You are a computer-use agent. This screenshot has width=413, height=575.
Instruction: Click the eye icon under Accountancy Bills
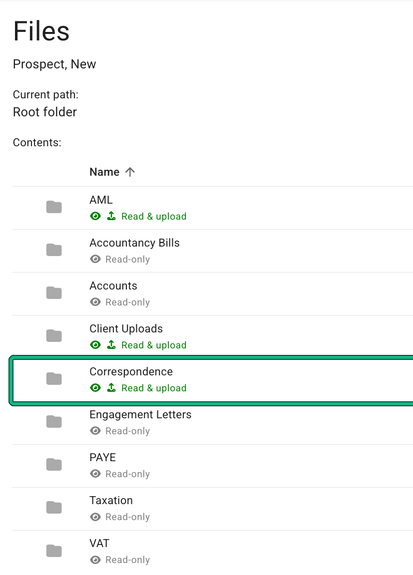pyautogui.click(x=95, y=259)
